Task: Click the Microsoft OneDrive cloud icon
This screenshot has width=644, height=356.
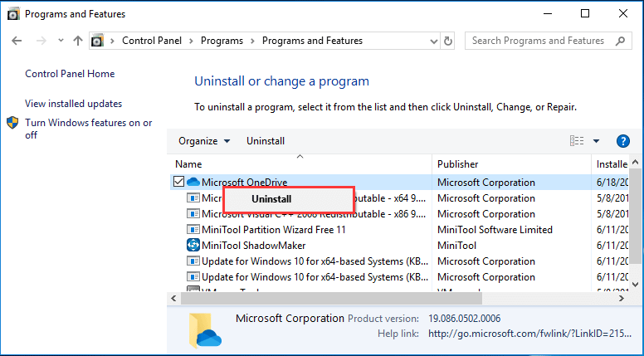Action: [x=193, y=182]
